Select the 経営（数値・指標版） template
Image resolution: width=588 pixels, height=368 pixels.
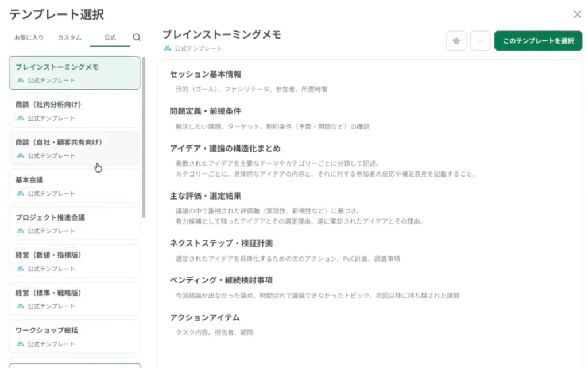point(74,261)
